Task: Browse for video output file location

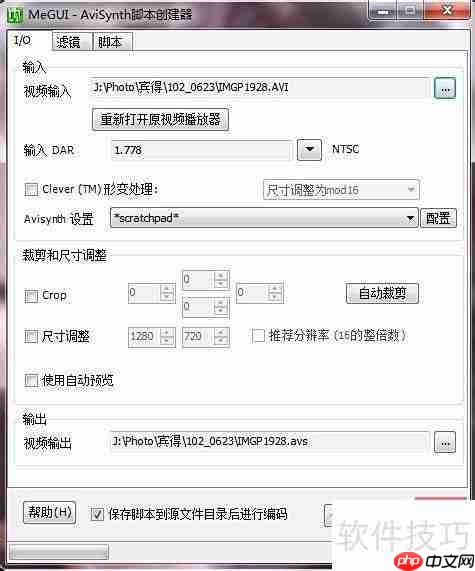Action: point(444,443)
